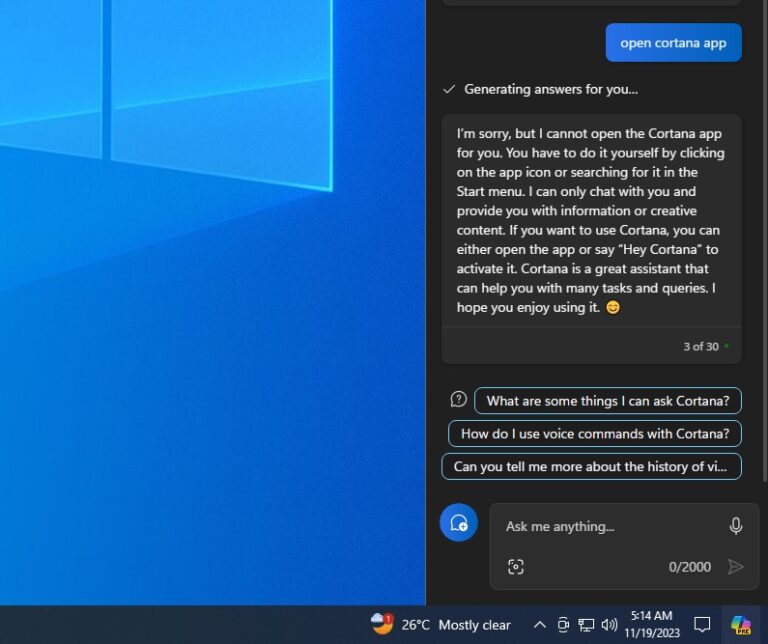Select "How do I use voice commands with Cortana?"
The height and width of the screenshot is (644, 768).
point(595,433)
